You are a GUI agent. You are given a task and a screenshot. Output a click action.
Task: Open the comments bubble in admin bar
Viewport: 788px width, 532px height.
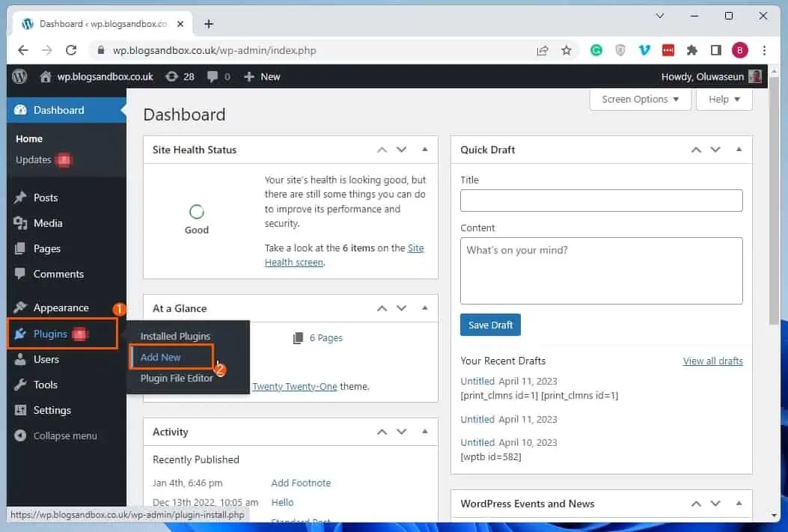(x=219, y=76)
